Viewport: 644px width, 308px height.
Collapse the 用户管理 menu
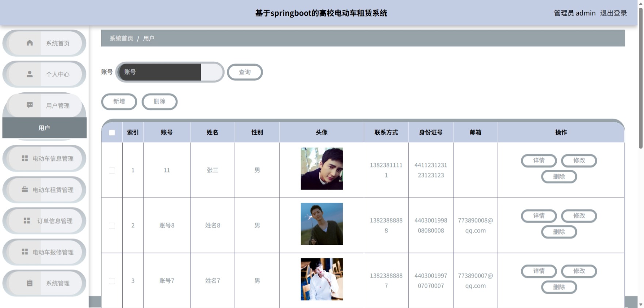coord(44,105)
